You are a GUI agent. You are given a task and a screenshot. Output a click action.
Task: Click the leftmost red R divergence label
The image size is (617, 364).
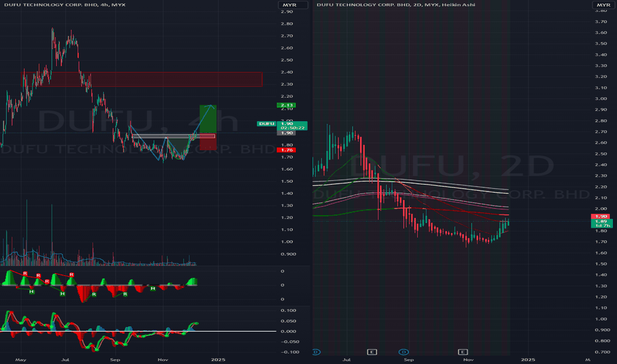coord(24,273)
